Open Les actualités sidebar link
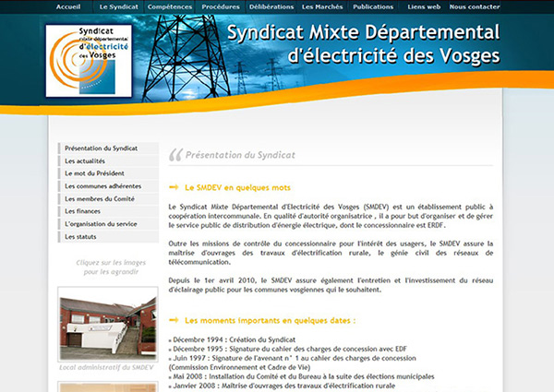 click(x=108, y=160)
